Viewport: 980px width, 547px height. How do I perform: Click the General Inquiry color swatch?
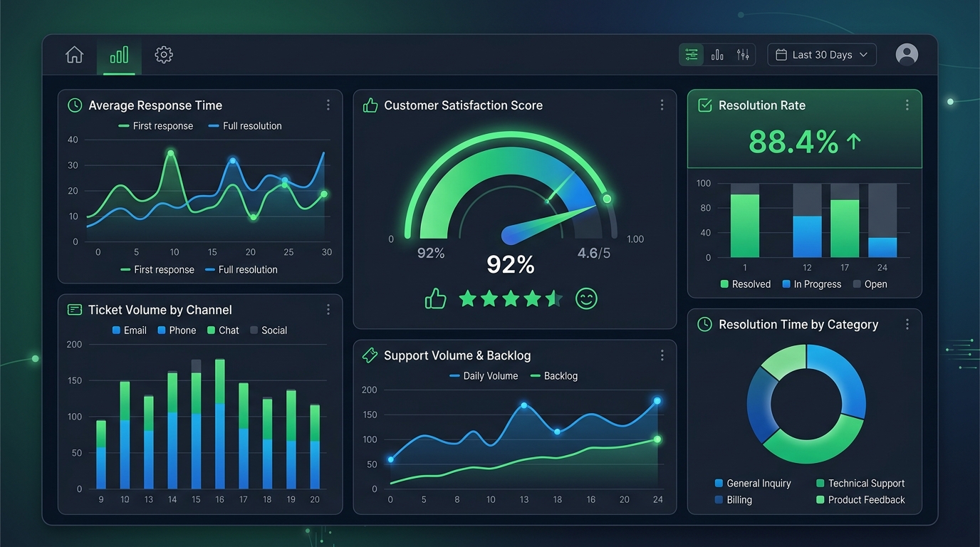719,484
